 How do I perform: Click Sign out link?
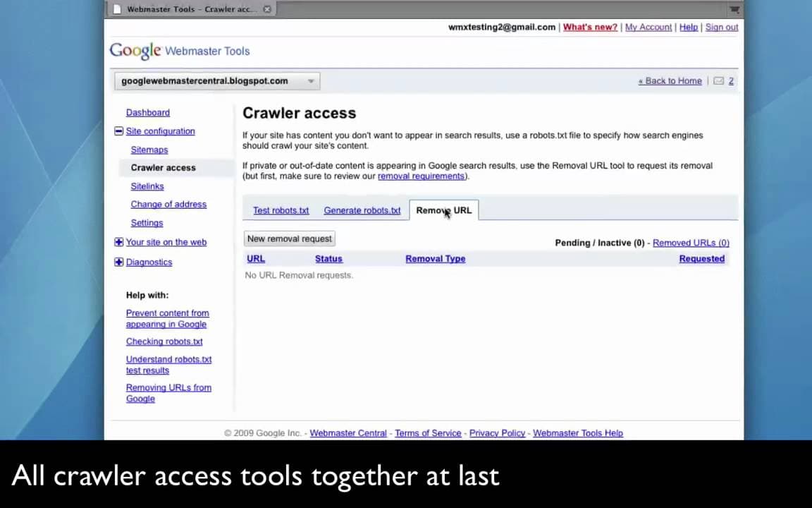[721, 27]
